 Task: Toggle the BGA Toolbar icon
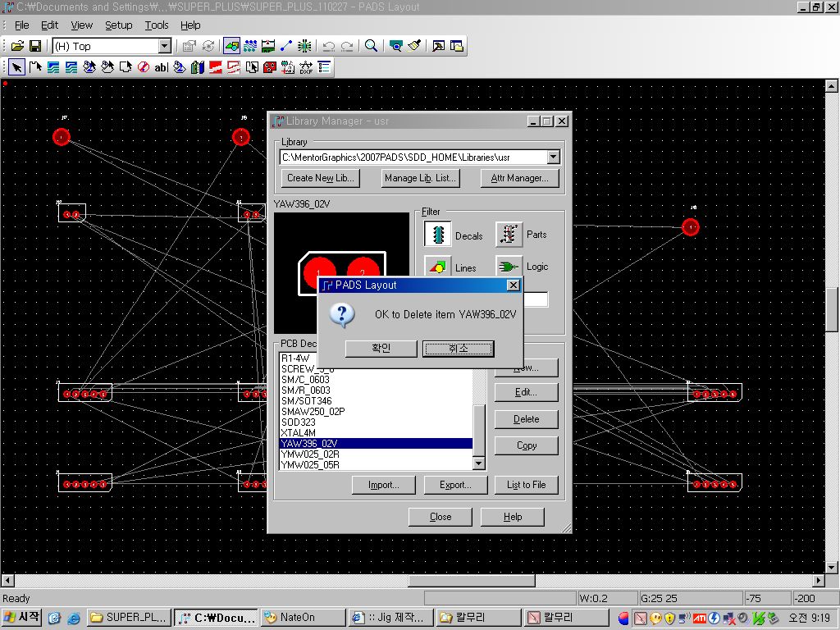coord(305,46)
